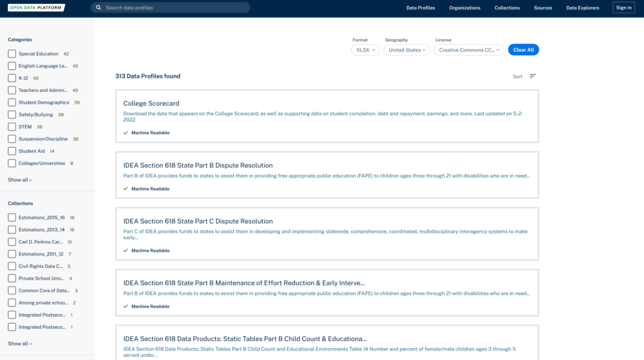Check the Estimations_2013_14 collection
Screen dimensions: 644x360
click(12, 230)
